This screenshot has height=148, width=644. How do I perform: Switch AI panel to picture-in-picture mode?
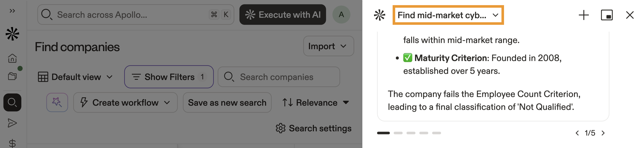606,15
